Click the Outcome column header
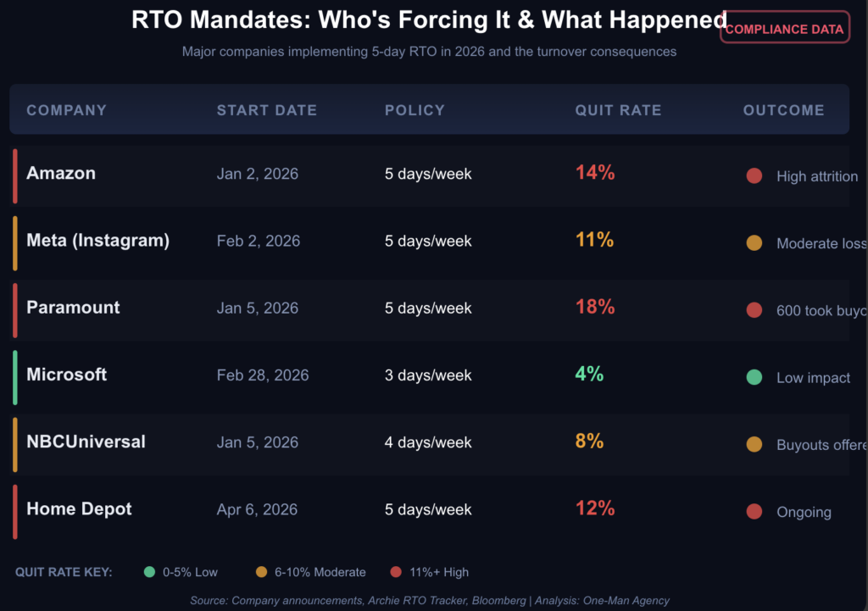The width and height of the screenshot is (868, 611). click(x=783, y=110)
